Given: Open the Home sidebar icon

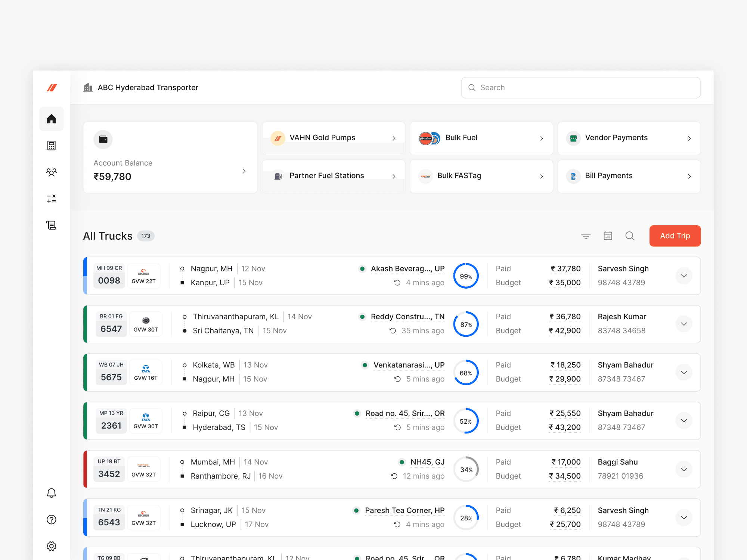Looking at the screenshot, I should click(52, 119).
